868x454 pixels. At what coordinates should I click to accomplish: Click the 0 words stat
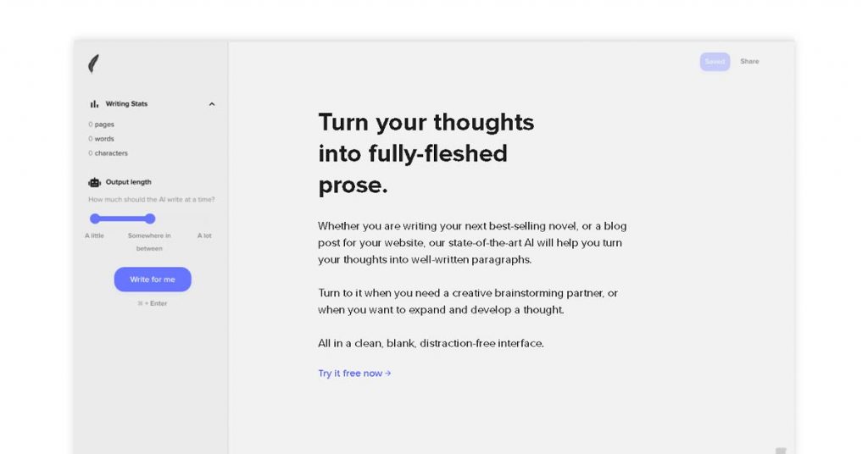tap(102, 139)
